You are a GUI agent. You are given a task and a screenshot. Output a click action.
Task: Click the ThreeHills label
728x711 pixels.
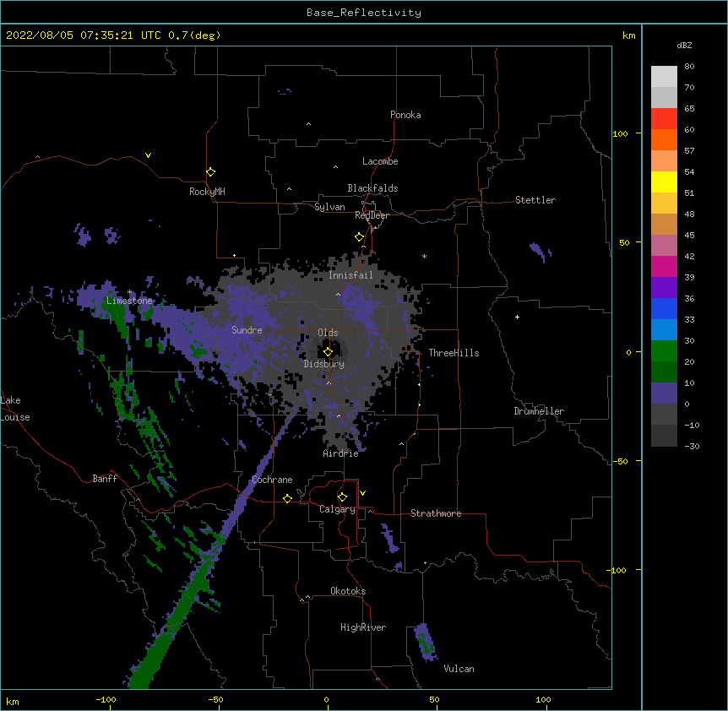[454, 353]
